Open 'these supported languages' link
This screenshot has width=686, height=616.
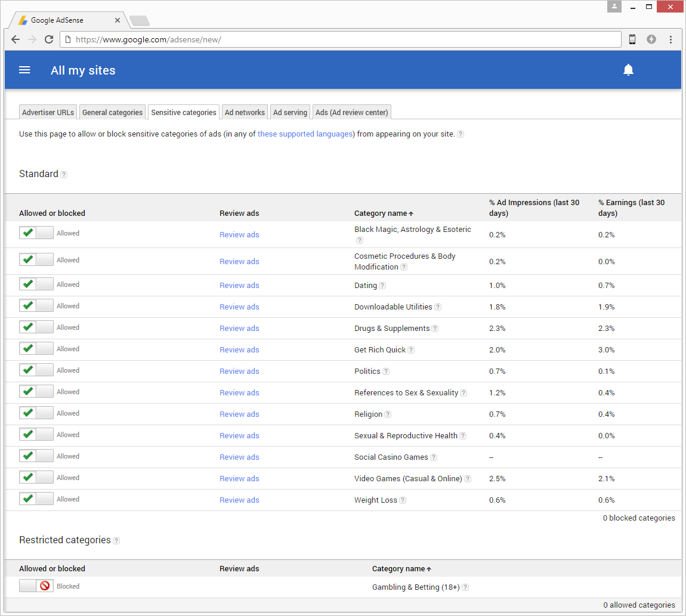pyautogui.click(x=305, y=134)
